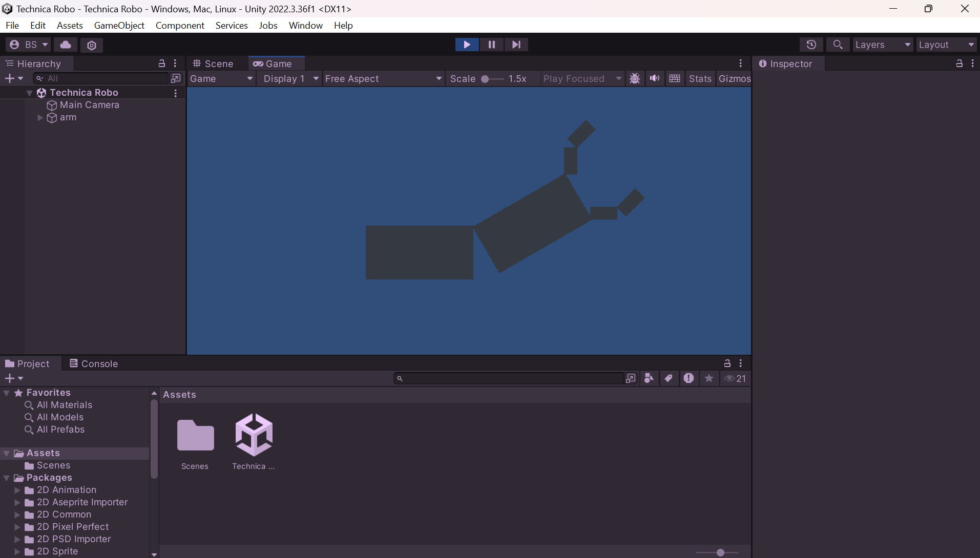The width and height of the screenshot is (980, 558).
Task: Open the Layout dropdown
Action: point(946,45)
